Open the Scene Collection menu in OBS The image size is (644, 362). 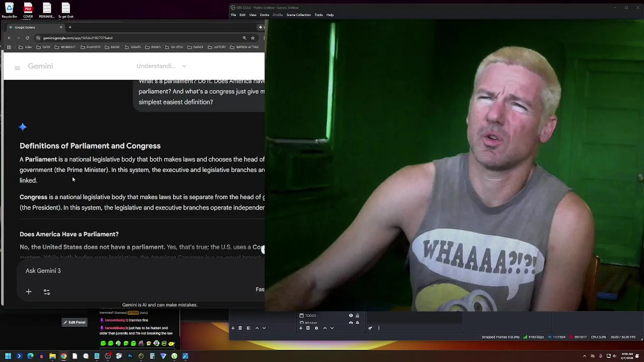(299, 15)
